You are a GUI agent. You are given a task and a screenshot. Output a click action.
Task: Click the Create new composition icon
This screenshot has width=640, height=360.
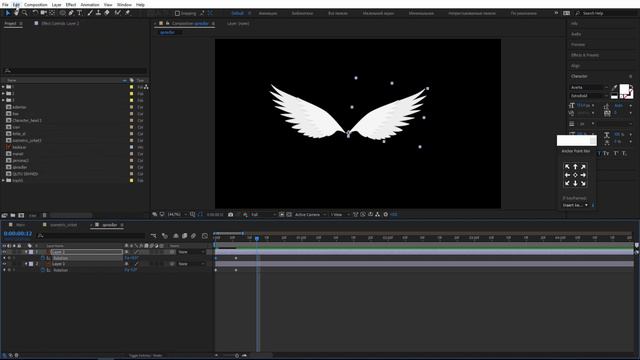(x=21, y=215)
